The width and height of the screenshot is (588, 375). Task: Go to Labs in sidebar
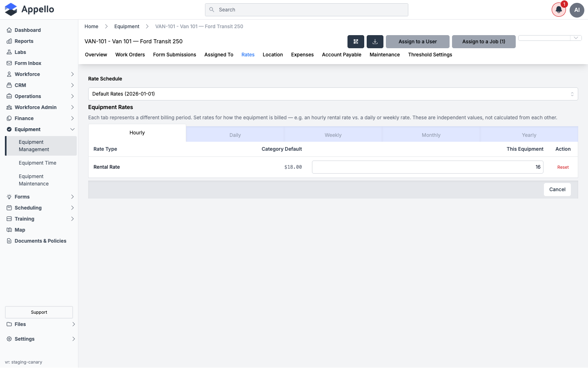[20, 52]
